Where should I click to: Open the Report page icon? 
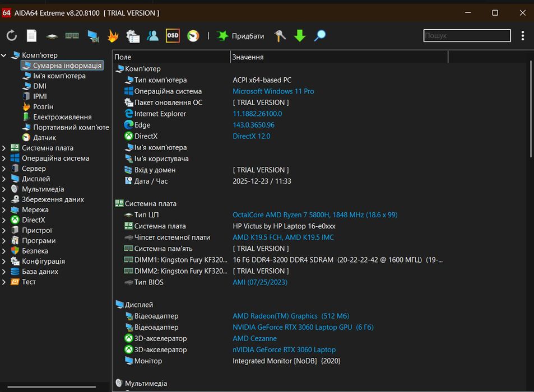pos(32,35)
